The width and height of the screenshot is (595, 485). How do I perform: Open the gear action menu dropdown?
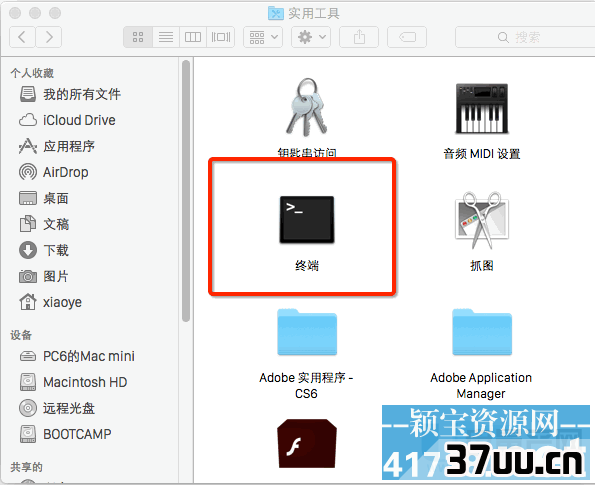pyautogui.click(x=311, y=37)
